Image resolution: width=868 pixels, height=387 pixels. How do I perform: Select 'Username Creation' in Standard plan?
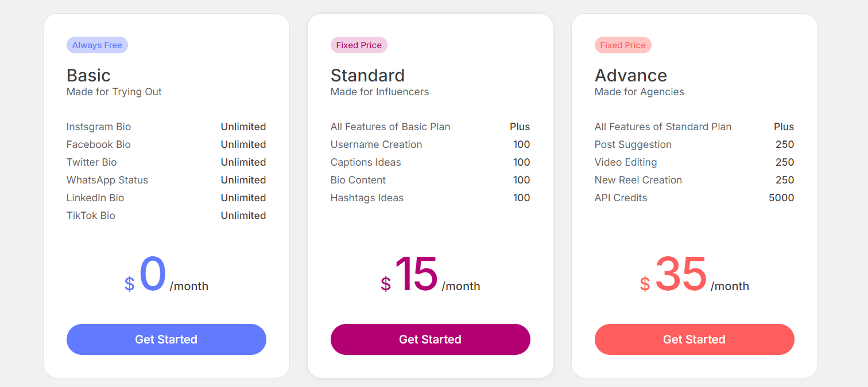[376, 144]
